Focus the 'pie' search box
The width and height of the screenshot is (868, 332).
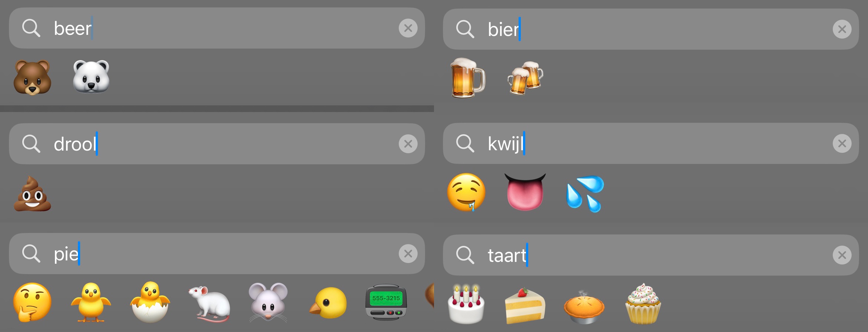(x=217, y=254)
